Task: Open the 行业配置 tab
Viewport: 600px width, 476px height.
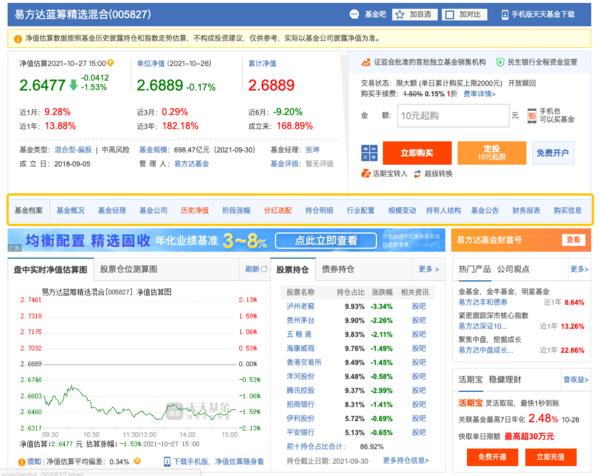Action: pos(360,210)
